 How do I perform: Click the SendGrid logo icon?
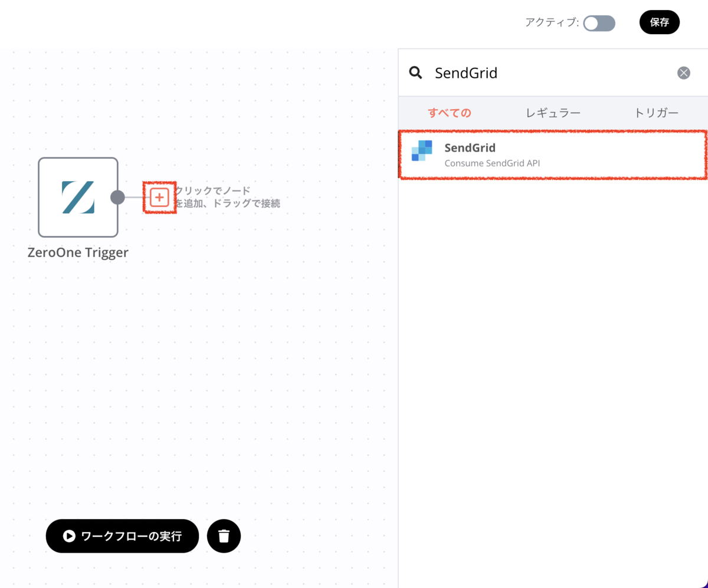(x=422, y=151)
